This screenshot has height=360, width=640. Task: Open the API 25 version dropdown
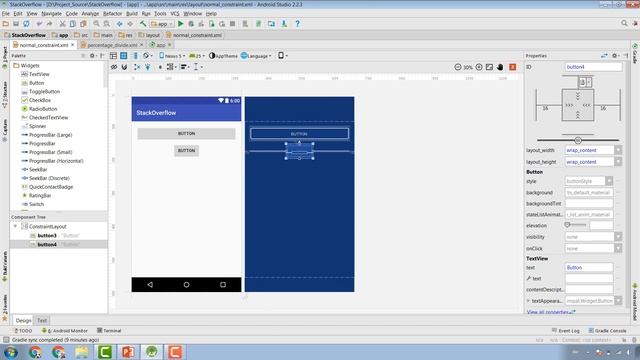click(197, 56)
